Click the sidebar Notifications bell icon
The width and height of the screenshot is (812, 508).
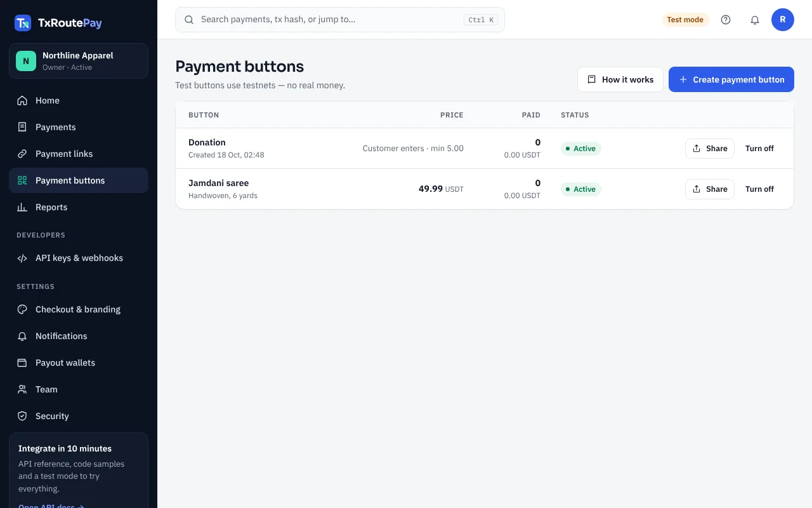[x=22, y=336]
